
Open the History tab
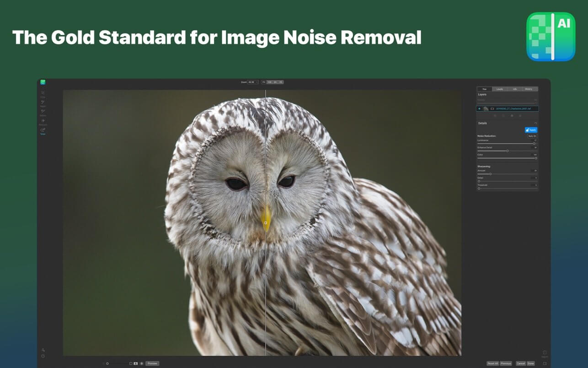tap(529, 89)
